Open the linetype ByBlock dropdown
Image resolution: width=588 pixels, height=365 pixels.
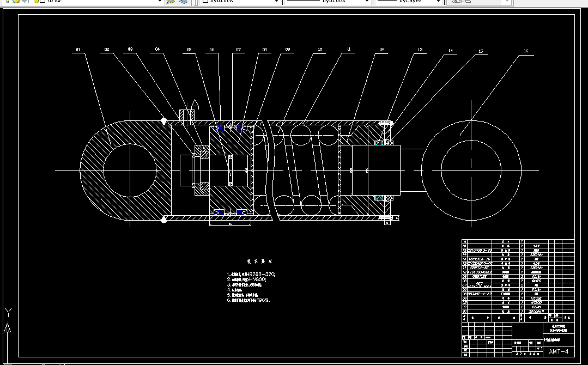(328, 1)
